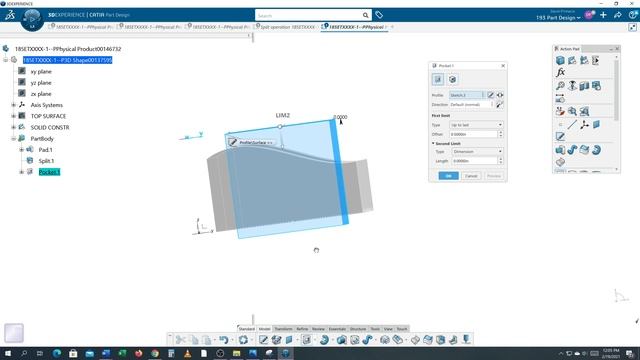Expand the Pad.1 node
Screen dimensions: 640x360
click(22, 150)
